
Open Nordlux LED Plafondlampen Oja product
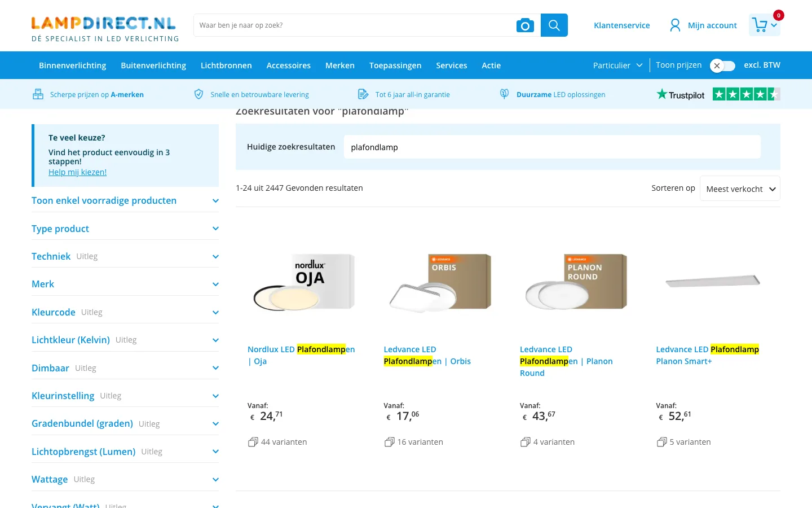click(x=301, y=356)
